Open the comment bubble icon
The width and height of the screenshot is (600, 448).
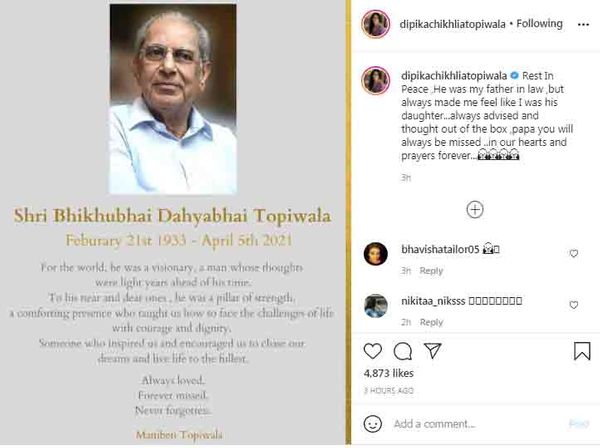[403, 351]
